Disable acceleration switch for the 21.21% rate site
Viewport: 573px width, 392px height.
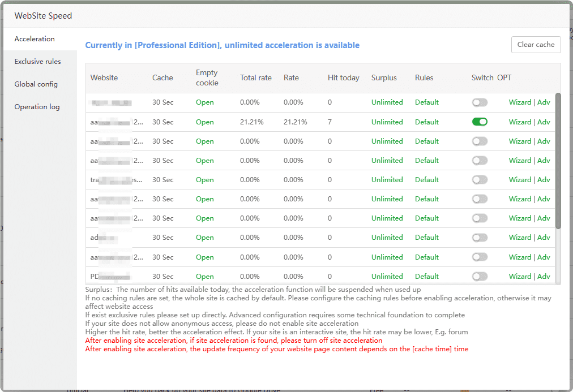tap(480, 122)
